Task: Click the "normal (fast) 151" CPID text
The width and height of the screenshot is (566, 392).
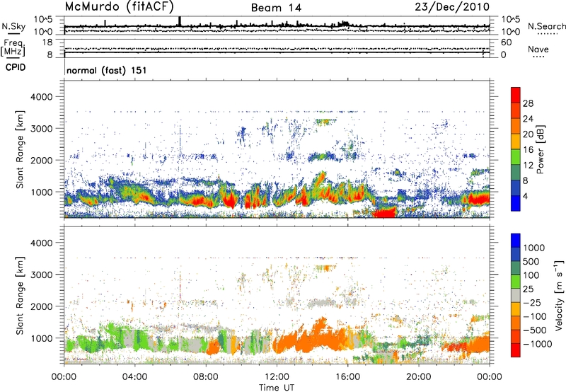Action: [107, 70]
